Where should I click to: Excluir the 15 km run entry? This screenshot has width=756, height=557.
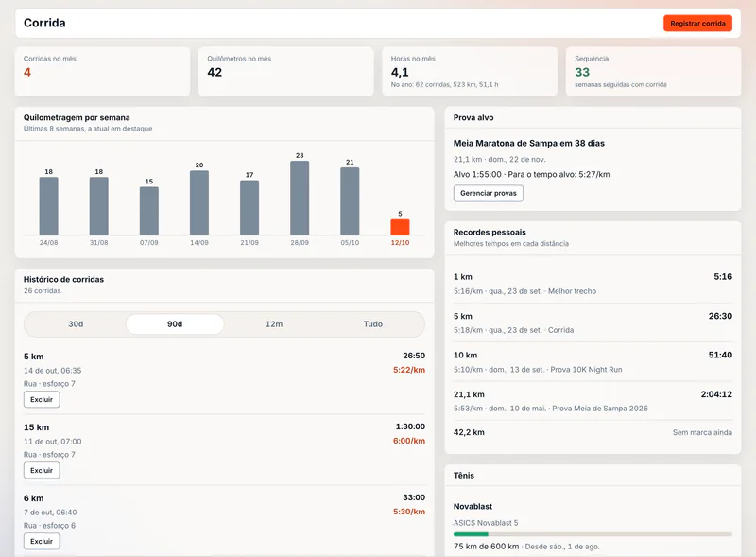tap(42, 470)
